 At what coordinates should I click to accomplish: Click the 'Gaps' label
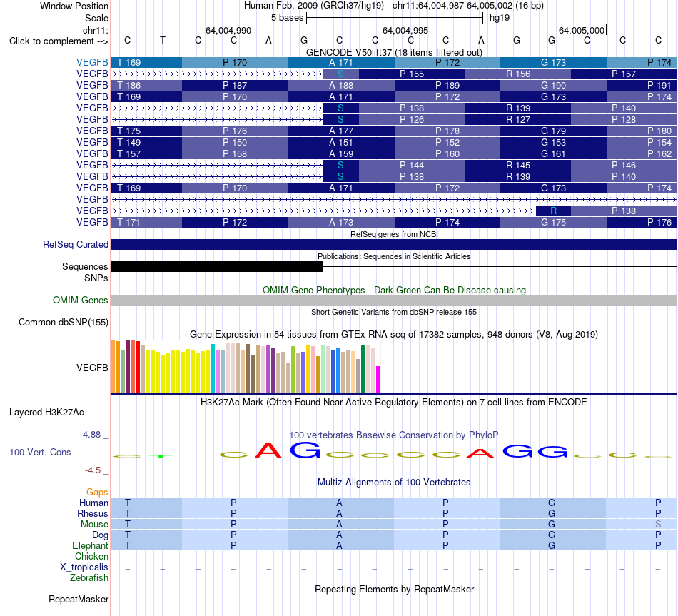point(97,493)
